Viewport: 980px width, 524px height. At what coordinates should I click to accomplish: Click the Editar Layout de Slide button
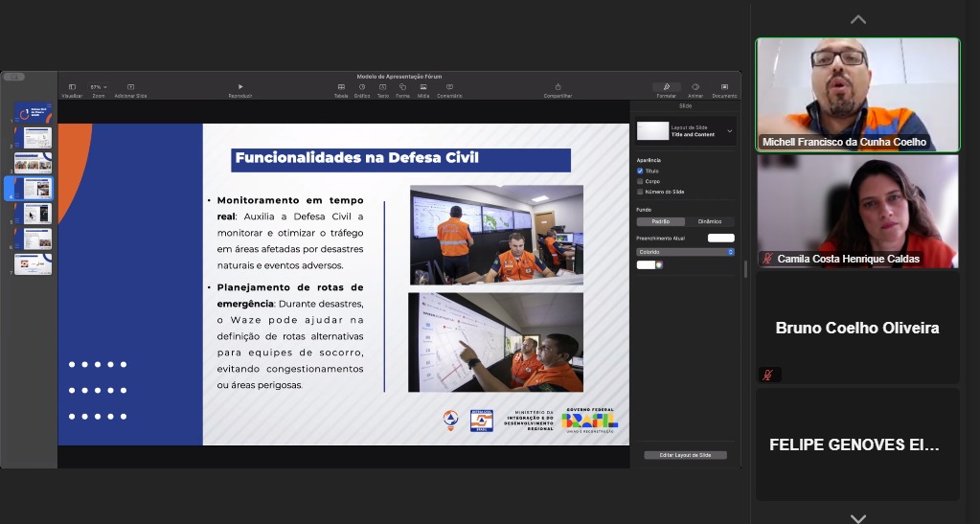click(685, 455)
